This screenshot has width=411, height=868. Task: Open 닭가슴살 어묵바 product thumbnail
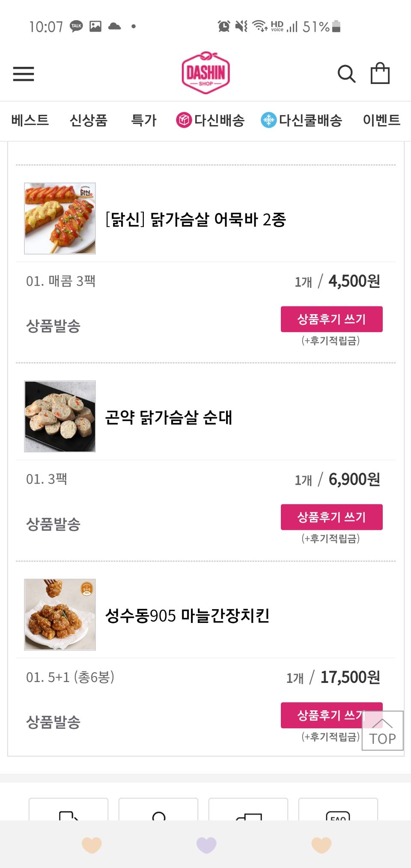pos(60,218)
